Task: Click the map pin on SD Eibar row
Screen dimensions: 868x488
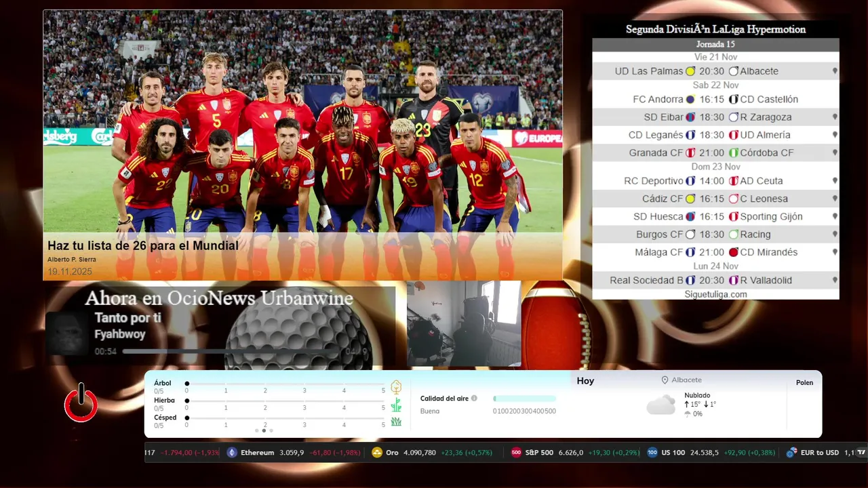Action: [835, 117]
